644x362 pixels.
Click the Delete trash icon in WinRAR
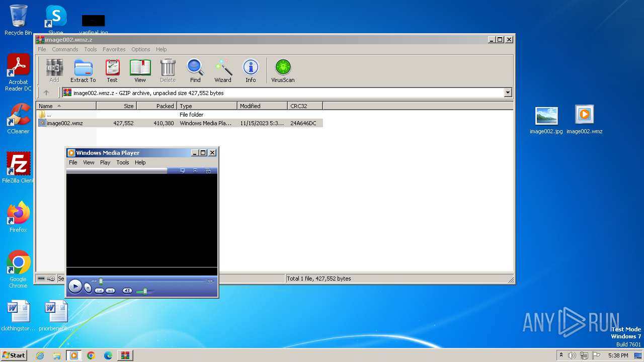point(168,71)
